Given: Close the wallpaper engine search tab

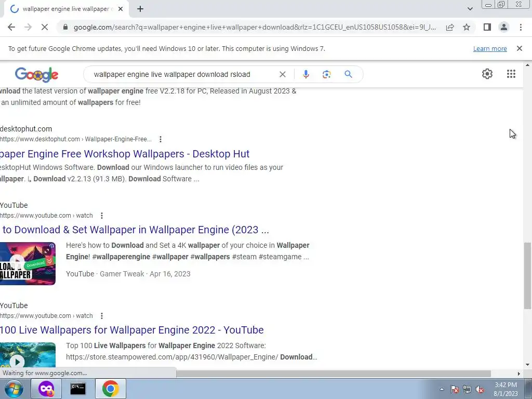Looking at the screenshot, I should pyautogui.click(x=121, y=9).
